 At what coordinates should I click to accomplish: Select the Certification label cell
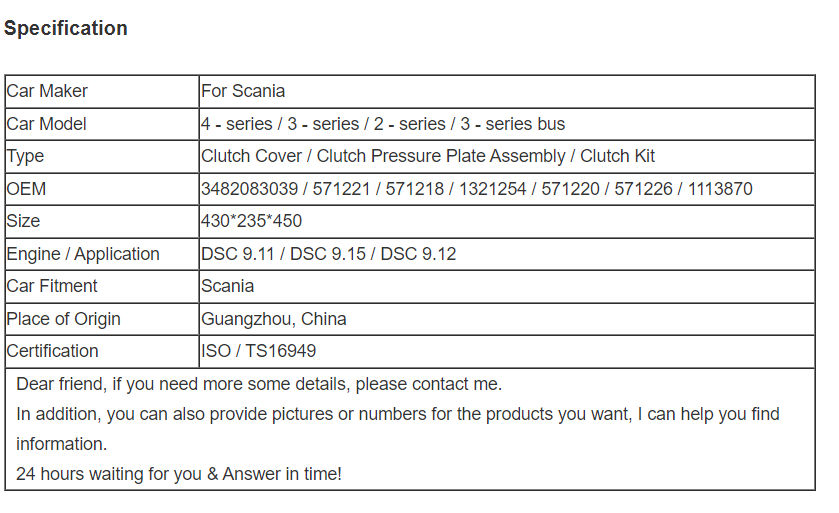pos(102,351)
